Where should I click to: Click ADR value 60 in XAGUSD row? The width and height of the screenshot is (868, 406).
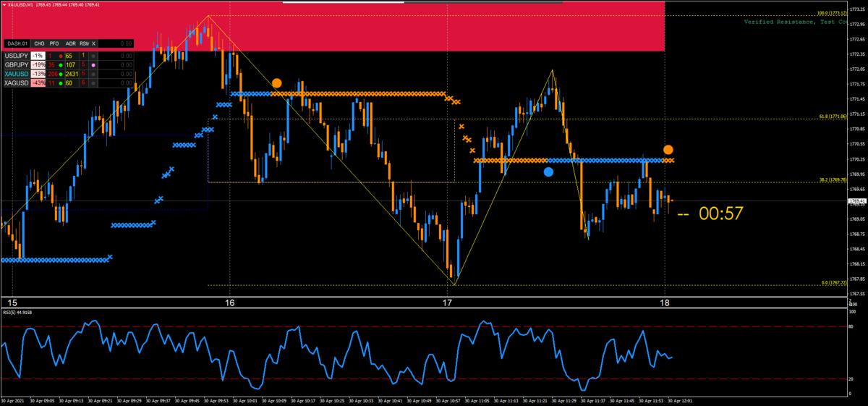(x=69, y=83)
